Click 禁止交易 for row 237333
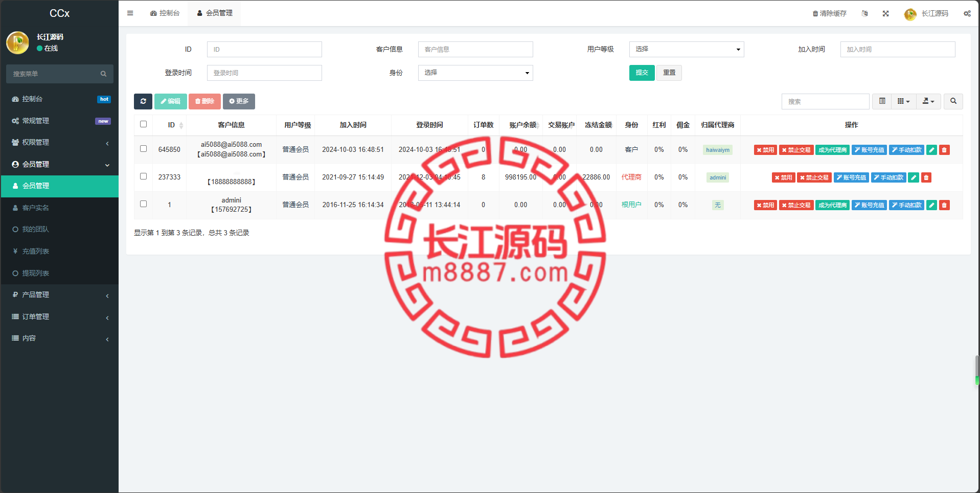Screen dimensions: 980x493 coord(814,177)
